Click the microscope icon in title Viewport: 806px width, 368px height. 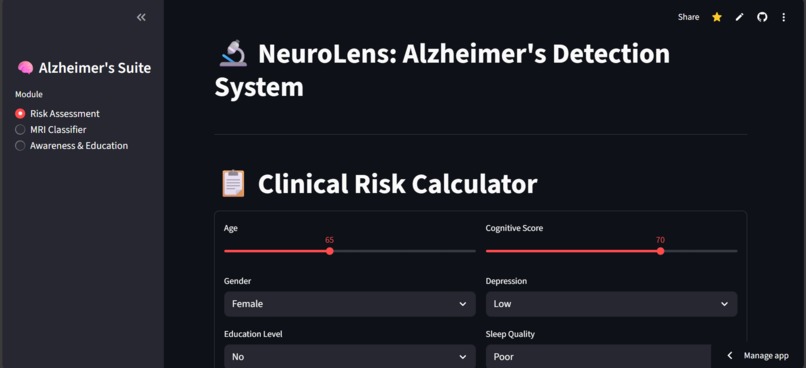tap(233, 54)
